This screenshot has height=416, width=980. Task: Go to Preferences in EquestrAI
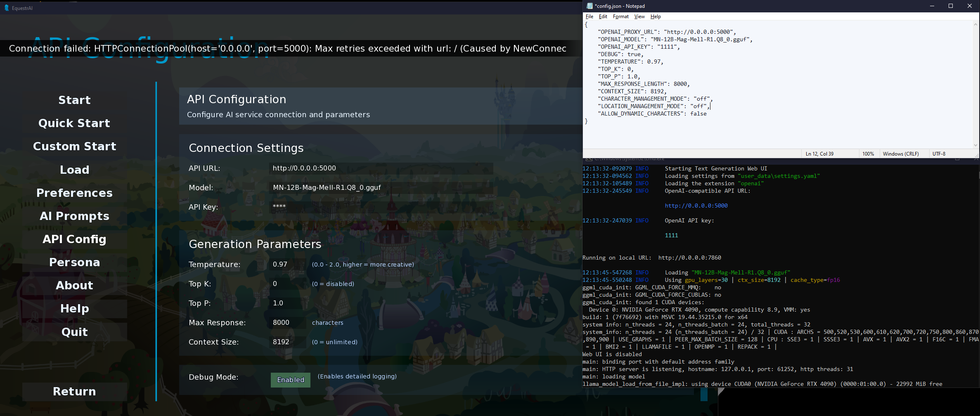coord(75,193)
